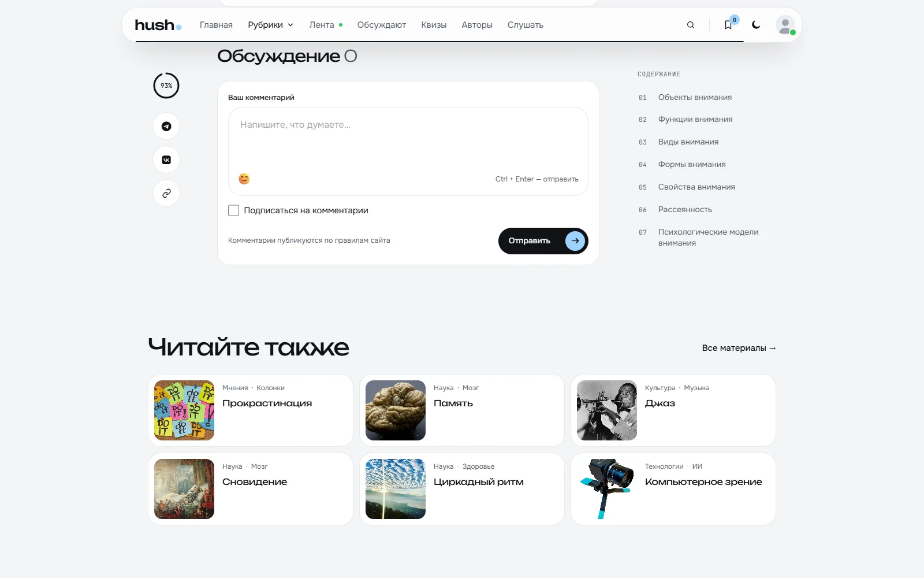This screenshot has height=578, width=924.
Task: Click Музыка category tag
Action: [696, 388]
